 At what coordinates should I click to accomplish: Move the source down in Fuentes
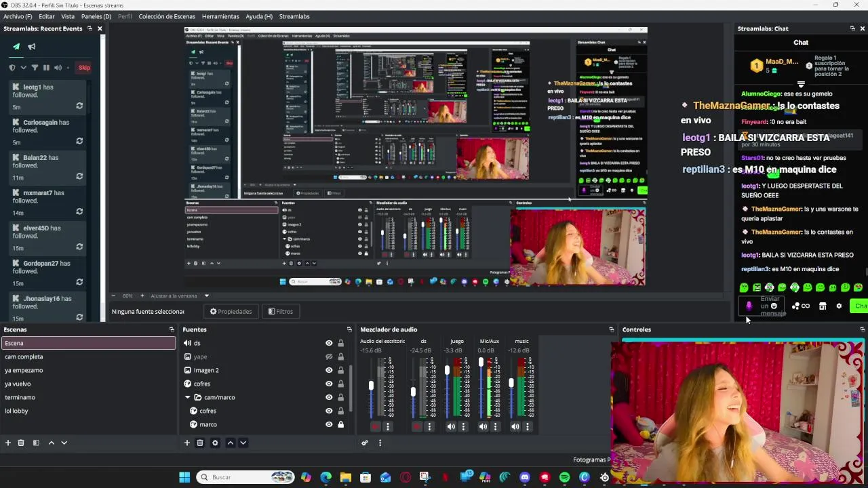coord(243,443)
